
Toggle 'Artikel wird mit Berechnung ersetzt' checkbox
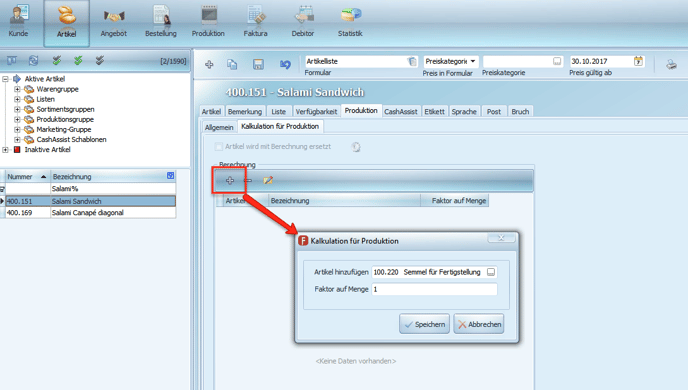point(219,147)
